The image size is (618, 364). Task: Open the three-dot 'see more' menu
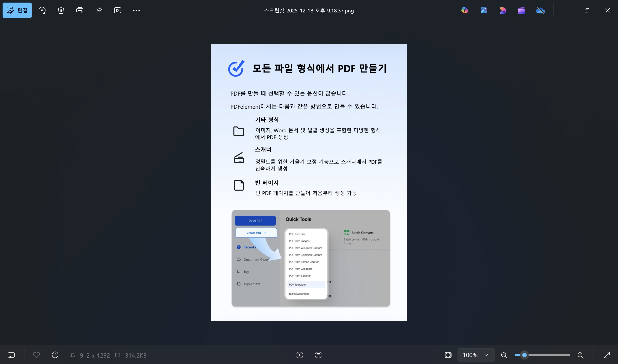(x=136, y=10)
